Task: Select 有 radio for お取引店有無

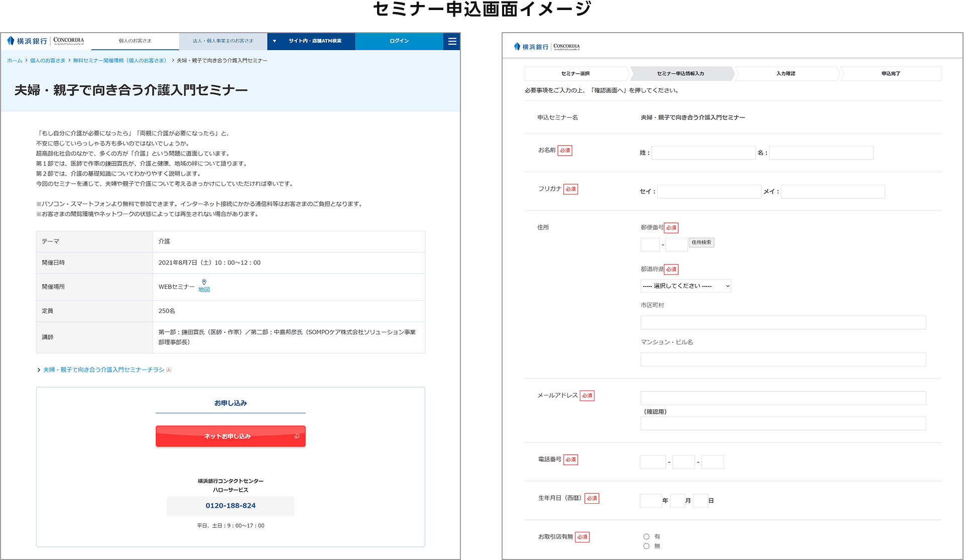Action: click(646, 536)
